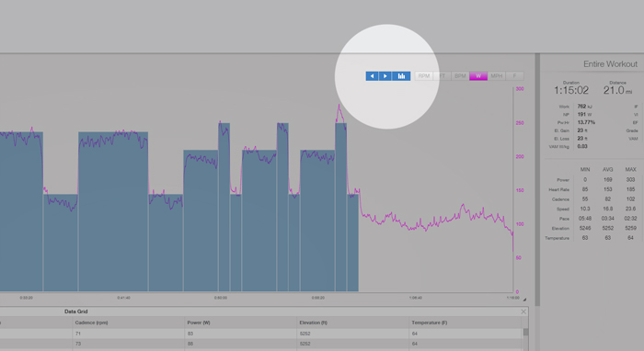
Task: Click the Heart Rate average value 153
Action: [608, 189]
